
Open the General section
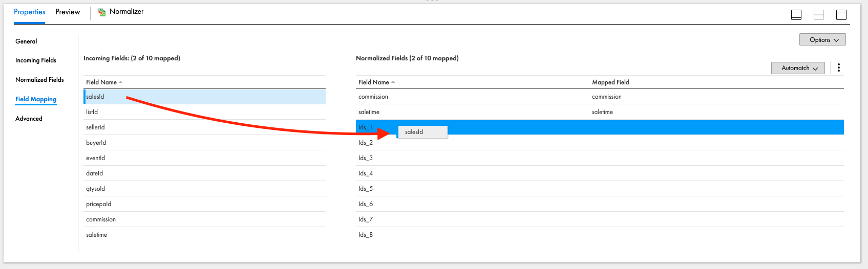[x=26, y=41]
